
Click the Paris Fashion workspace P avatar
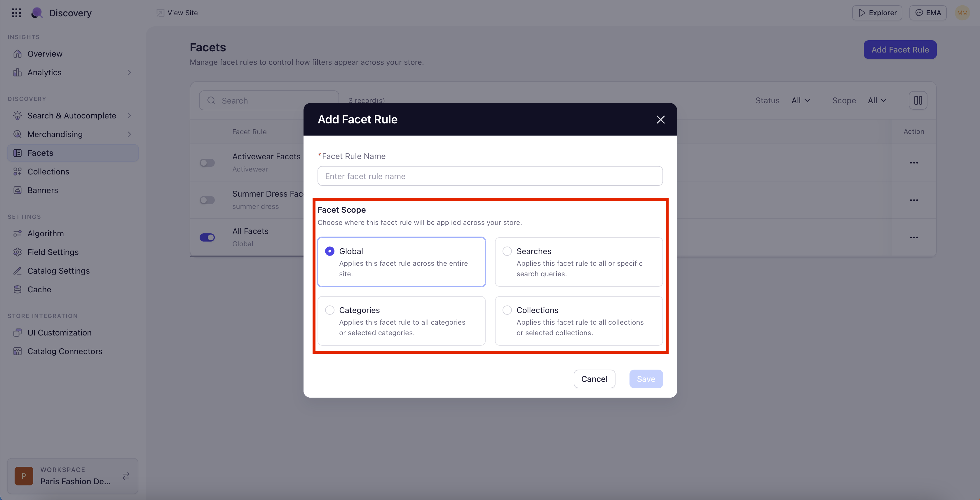24,476
